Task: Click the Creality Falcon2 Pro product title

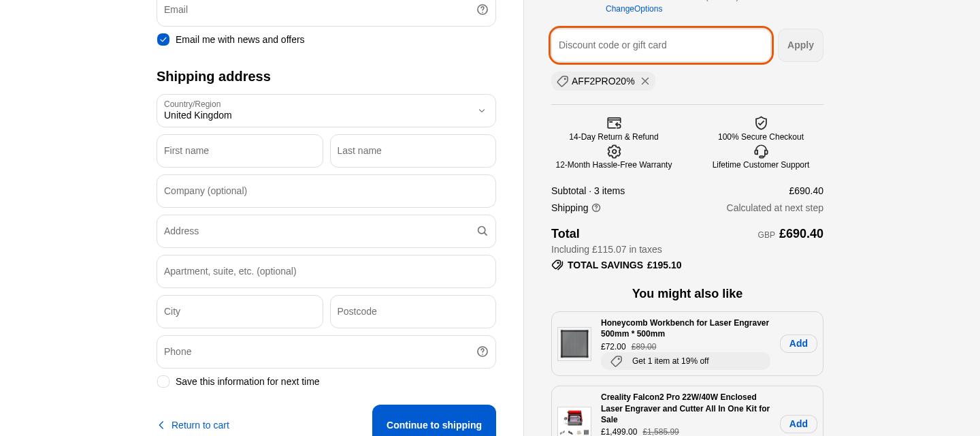Action: (x=685, y=408)
